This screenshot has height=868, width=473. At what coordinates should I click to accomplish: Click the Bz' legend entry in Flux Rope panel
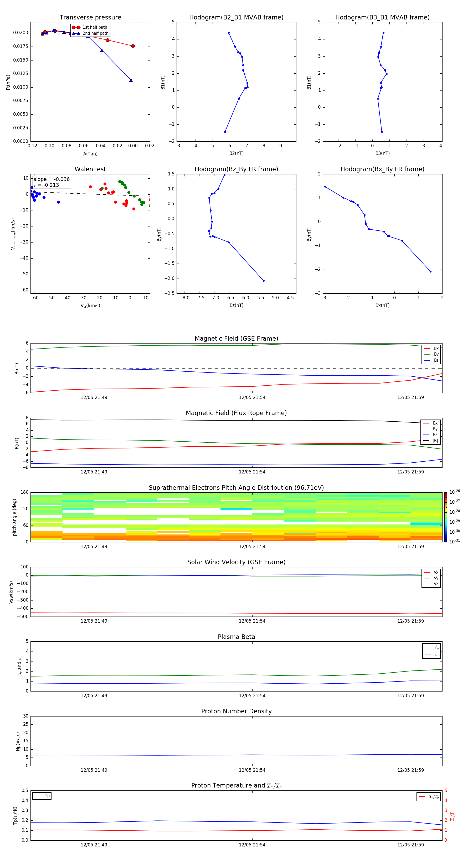tap(431, 435)
